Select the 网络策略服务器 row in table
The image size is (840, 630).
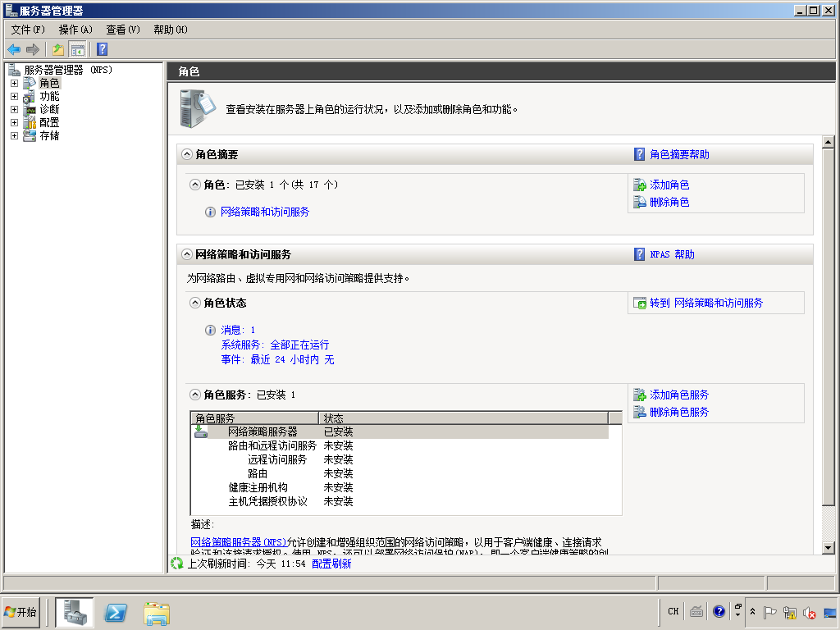(x=399, y=431)
